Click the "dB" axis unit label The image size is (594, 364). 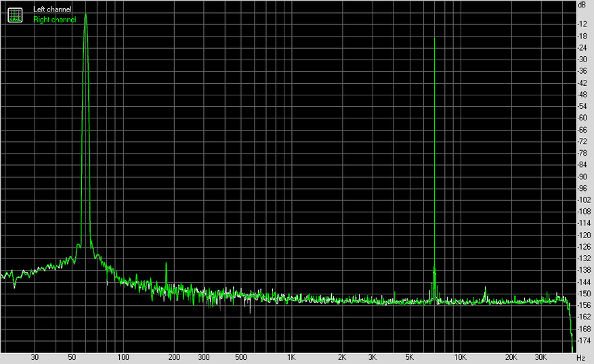[x=582, y=5]
